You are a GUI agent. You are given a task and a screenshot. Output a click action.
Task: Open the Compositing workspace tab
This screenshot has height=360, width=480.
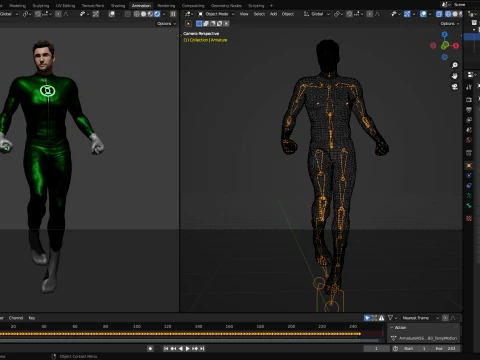coord(193,6)
